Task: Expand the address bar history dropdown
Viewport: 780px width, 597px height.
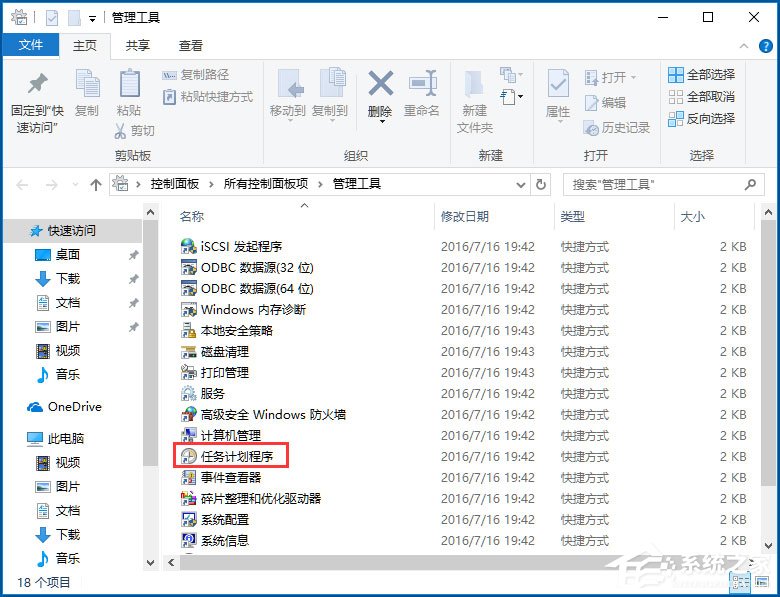Action: point(520,185)
